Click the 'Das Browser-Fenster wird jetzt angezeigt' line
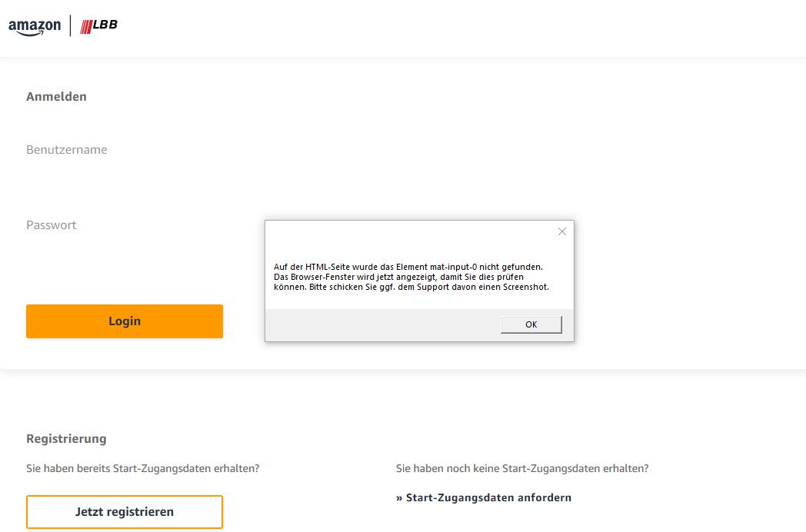Image resolution: width=806 pixels, height=532 pixels. [398, 277]
